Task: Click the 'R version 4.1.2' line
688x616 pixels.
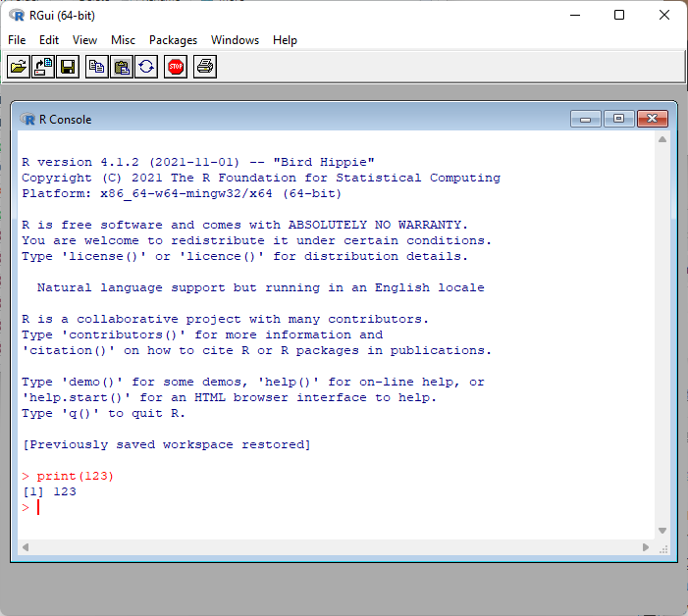Action: pyautogui.click(x=198, y=162)
